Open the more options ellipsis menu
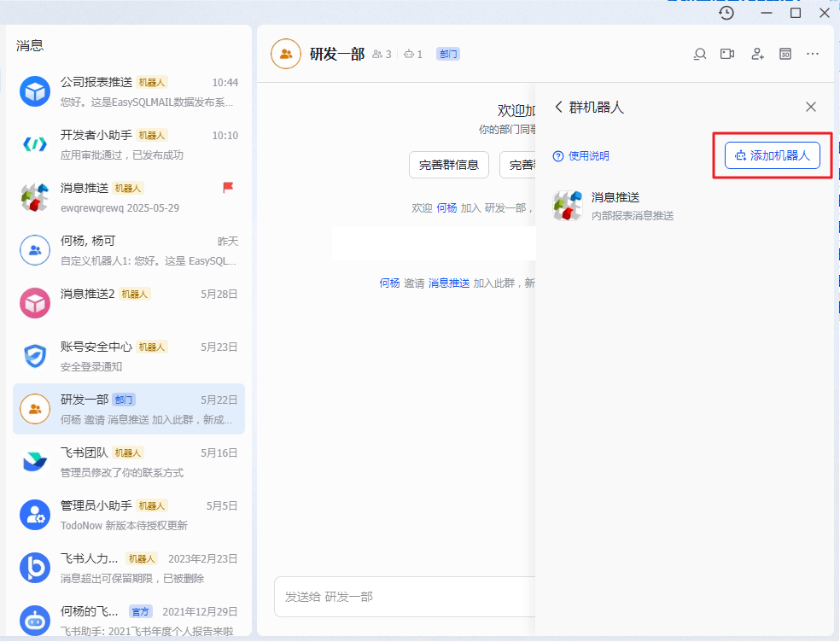This screenshot has height=642, width=840. pos(813,54)
